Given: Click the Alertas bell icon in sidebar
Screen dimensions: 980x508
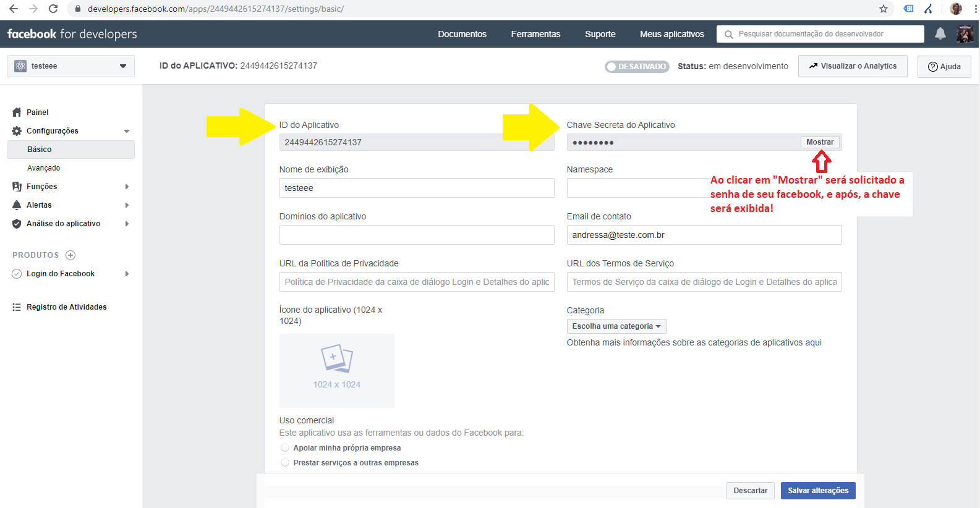Looking at the screenshot, I should [x=17, y=205].
